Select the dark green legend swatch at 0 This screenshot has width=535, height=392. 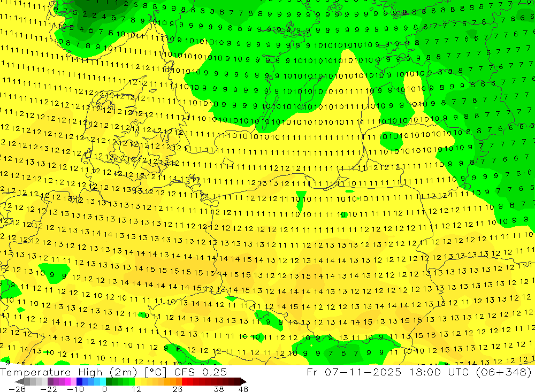109,381
